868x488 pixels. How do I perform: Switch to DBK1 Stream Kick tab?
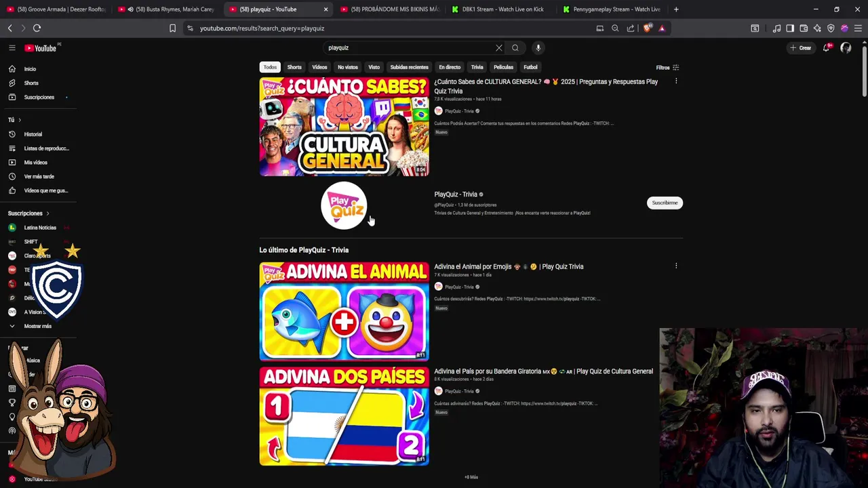click(502, 9)
